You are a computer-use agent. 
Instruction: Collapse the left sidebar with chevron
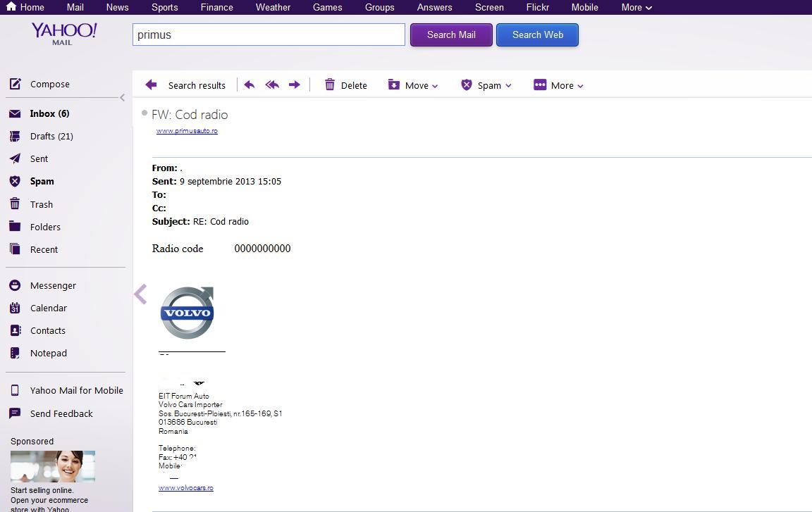[x=122, y=97]
